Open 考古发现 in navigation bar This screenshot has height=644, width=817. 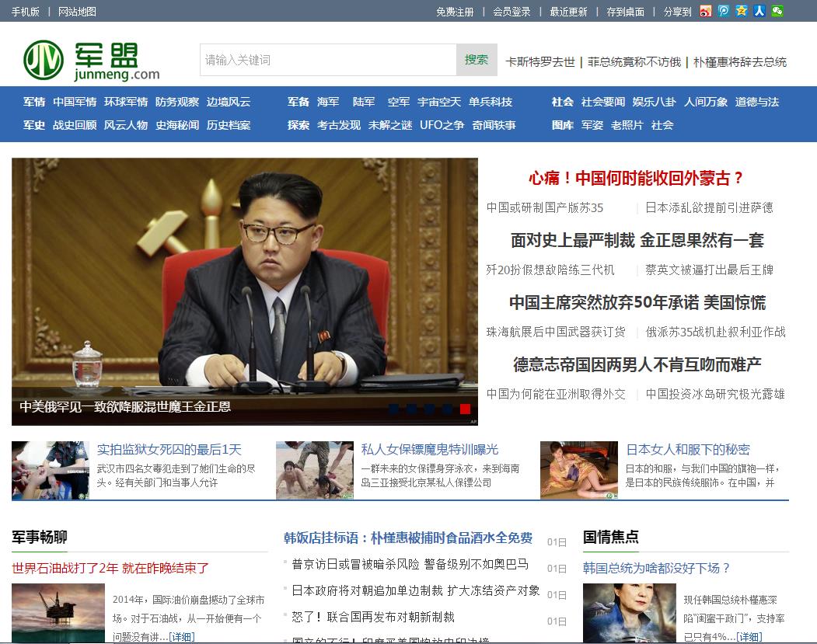(x=339, y=126)
